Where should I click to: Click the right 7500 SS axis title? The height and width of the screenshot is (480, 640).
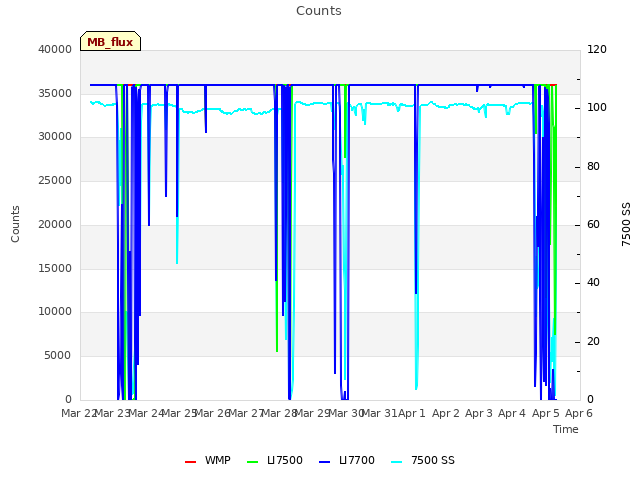[626, 224]
